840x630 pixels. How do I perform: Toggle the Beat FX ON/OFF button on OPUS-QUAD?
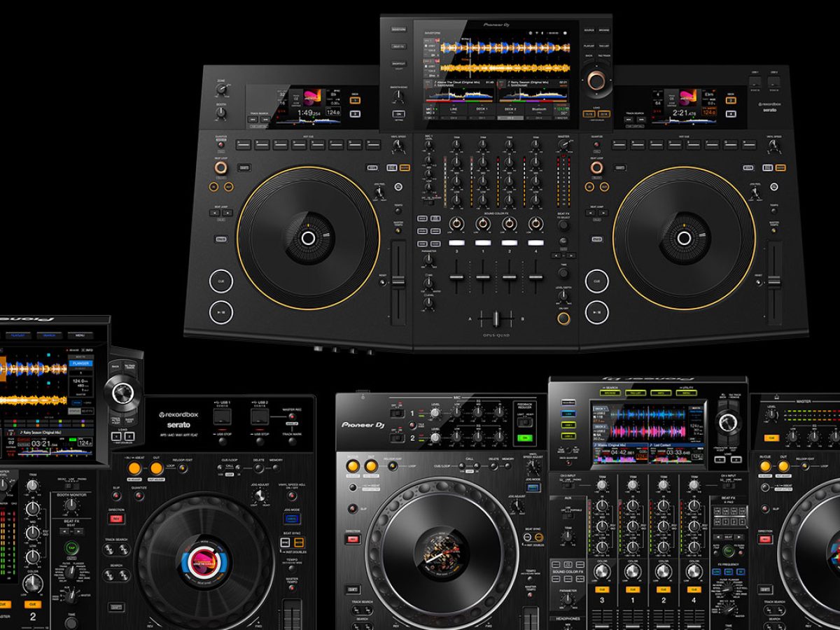click(x=563, y=318)
